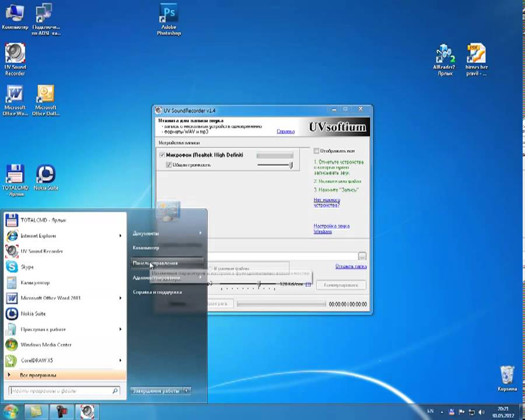This screenshot has width=525, height=420.
Task: Open AlReader2 desktop shortcut
Action: tap(445, 60)
